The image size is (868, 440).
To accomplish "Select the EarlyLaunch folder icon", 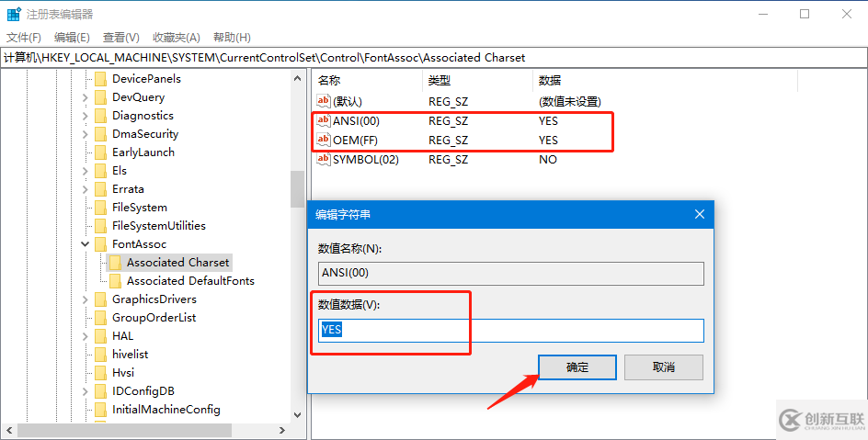I will click(x=100, y=152).
